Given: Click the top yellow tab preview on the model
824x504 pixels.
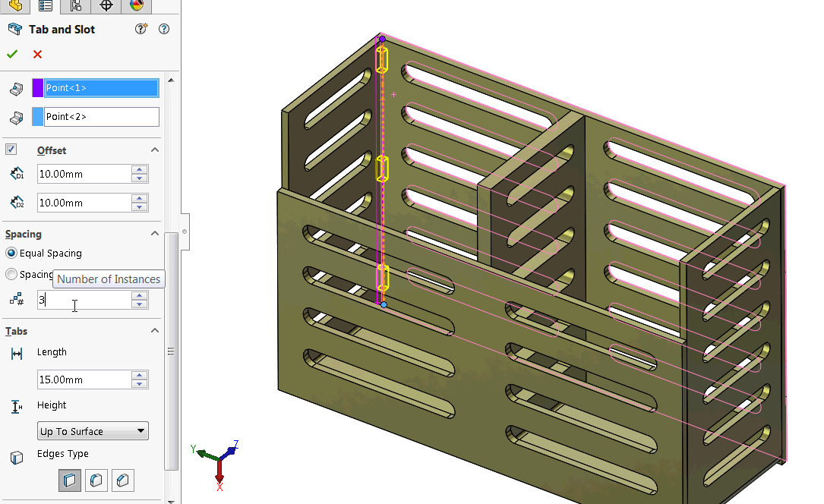Looking at the screenshot, I should tap(382, 59).
